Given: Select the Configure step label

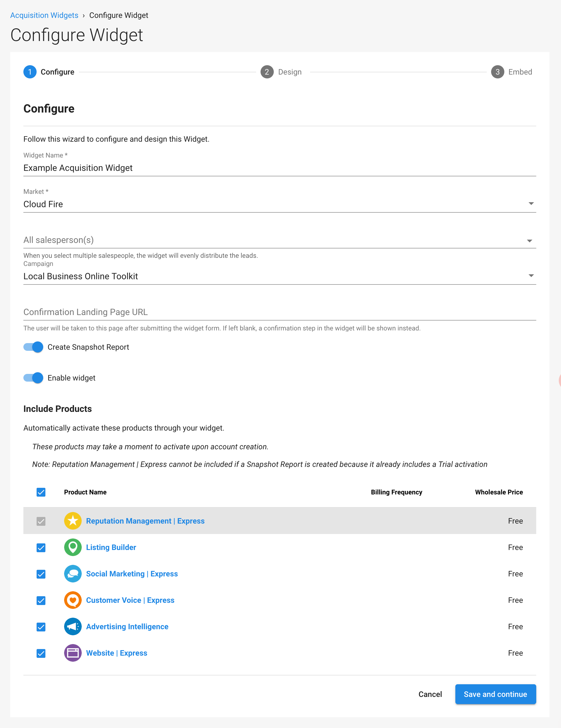Looking at the screenshot, I should click(x=57, y=72).
